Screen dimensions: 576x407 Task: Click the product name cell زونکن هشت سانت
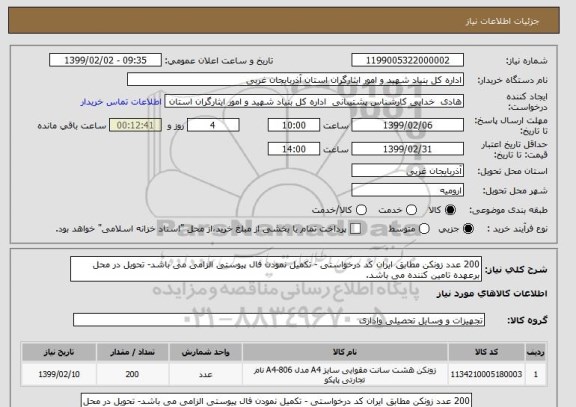tap(345, 374)
